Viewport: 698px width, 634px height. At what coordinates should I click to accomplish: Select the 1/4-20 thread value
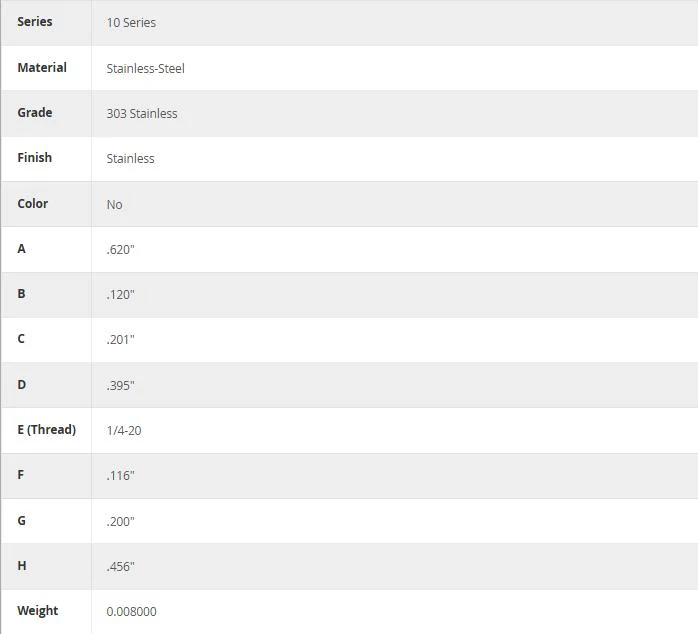click(124, 431)
